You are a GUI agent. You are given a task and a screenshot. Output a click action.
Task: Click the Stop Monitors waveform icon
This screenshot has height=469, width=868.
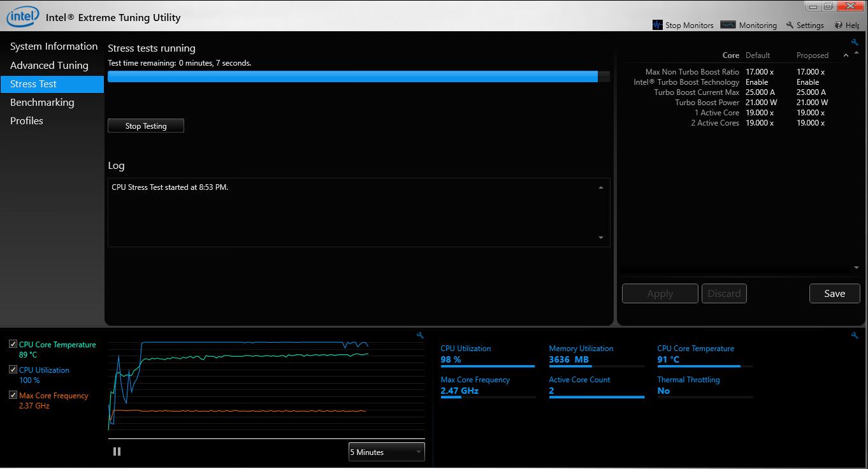658,25
